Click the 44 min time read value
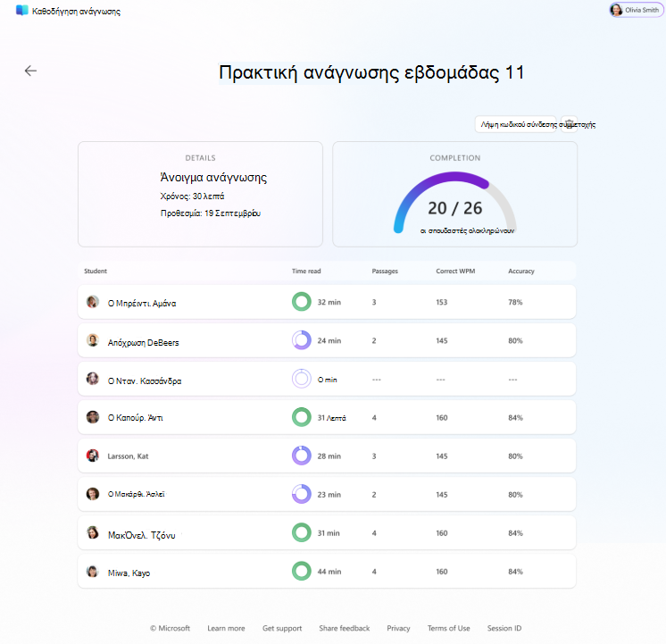Screen dimensions: 666x644 tap(329, 572)
